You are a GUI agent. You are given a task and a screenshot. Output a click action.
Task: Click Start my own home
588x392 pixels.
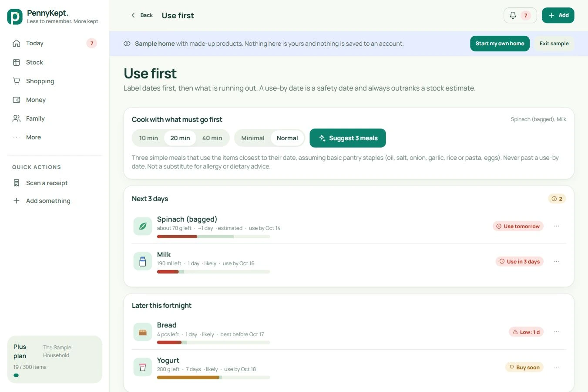pyautogui.click(x=500, y=44)
